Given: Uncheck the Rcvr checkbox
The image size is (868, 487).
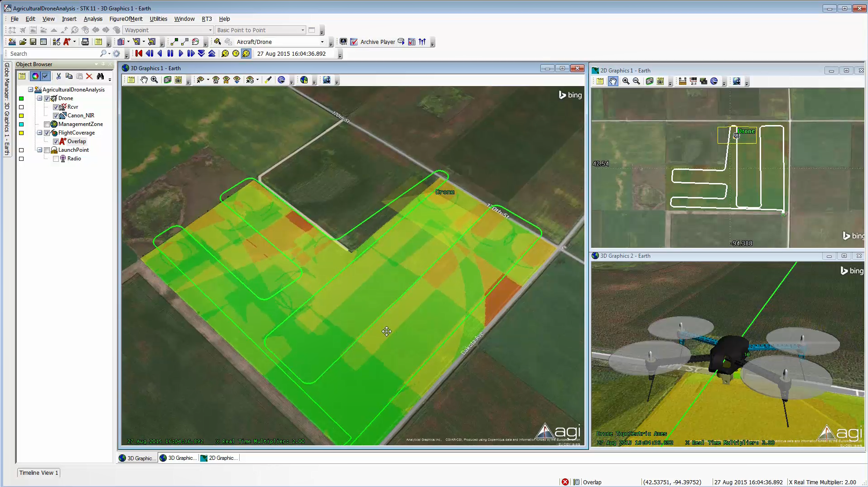Looking at the screenshot, I should pyautogui.click(x=56, y=107).
